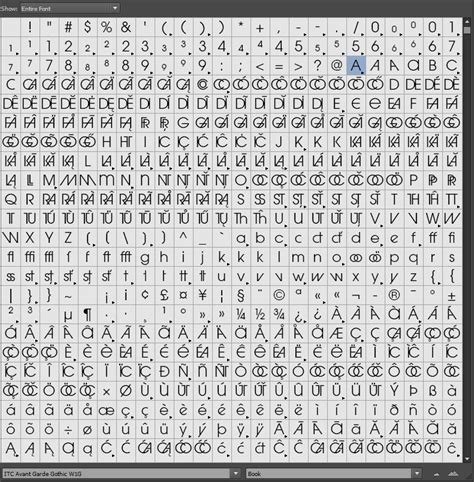The image size is (474, 482).
Task: Select the lowercase z glyph
Action: point(413,276)
